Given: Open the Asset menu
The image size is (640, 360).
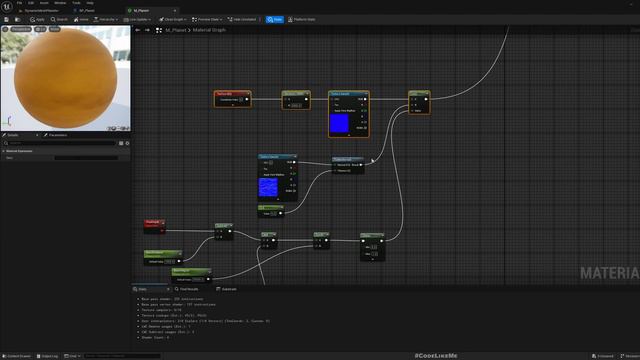Looking at the screenshot, I should [44, 3].
